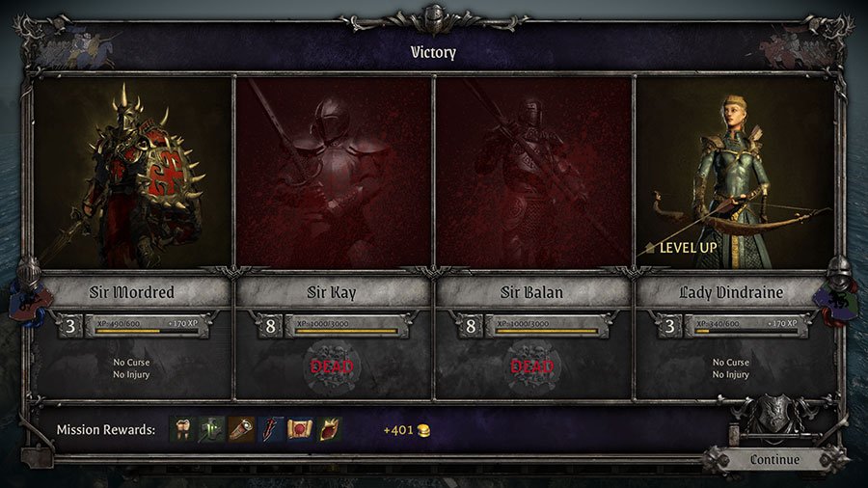This screenshot has width=868, height=488.
Task: Select the red dagger reward icon
Action: [271, 429]
